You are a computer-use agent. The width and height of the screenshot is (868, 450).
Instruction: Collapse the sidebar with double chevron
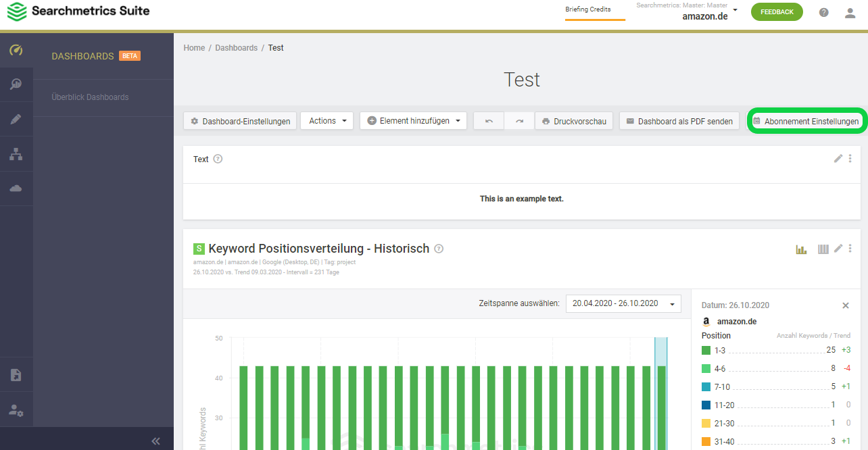tap(155, 441)
